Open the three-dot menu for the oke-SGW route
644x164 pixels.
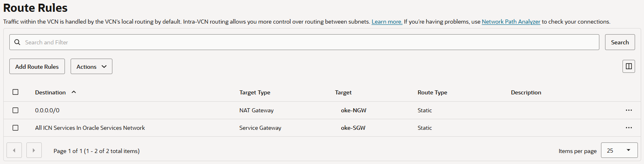[629, 128]
